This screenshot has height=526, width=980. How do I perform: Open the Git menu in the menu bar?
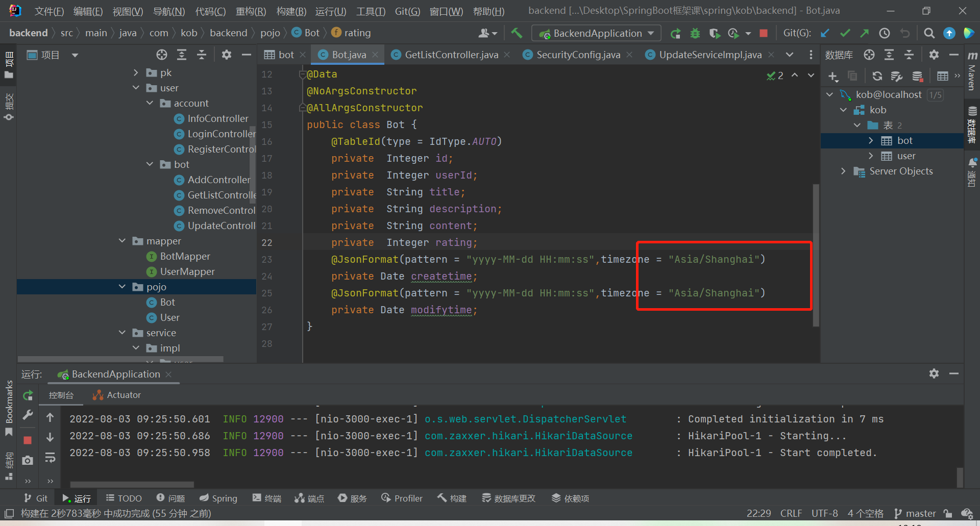click(x=407, y=11)
